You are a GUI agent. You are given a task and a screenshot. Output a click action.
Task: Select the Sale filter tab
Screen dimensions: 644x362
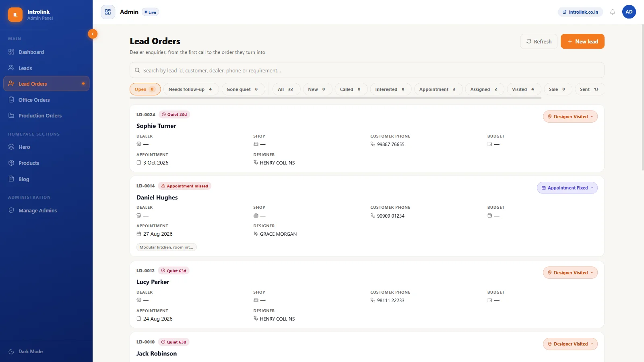pyautogui.click(x=557, y=89)
